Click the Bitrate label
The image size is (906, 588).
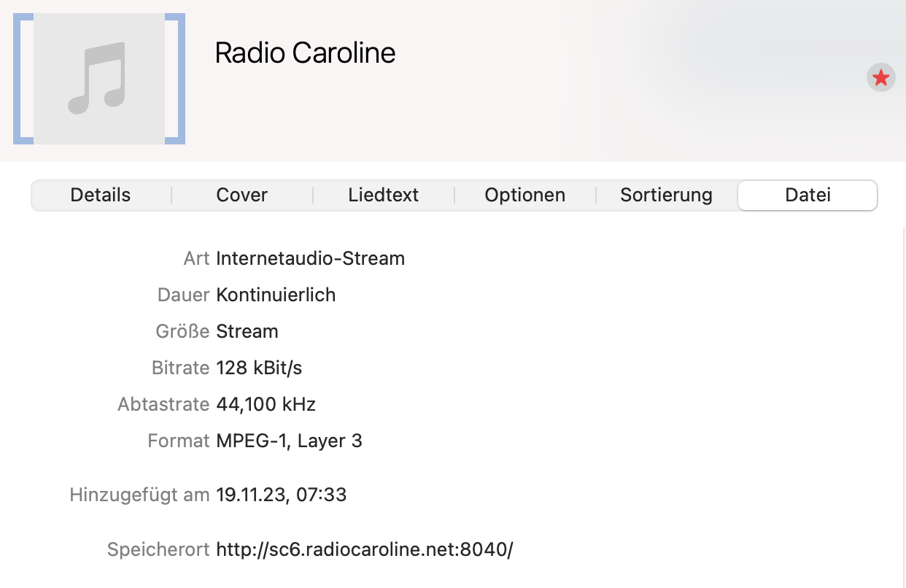[x=181, y=368]
